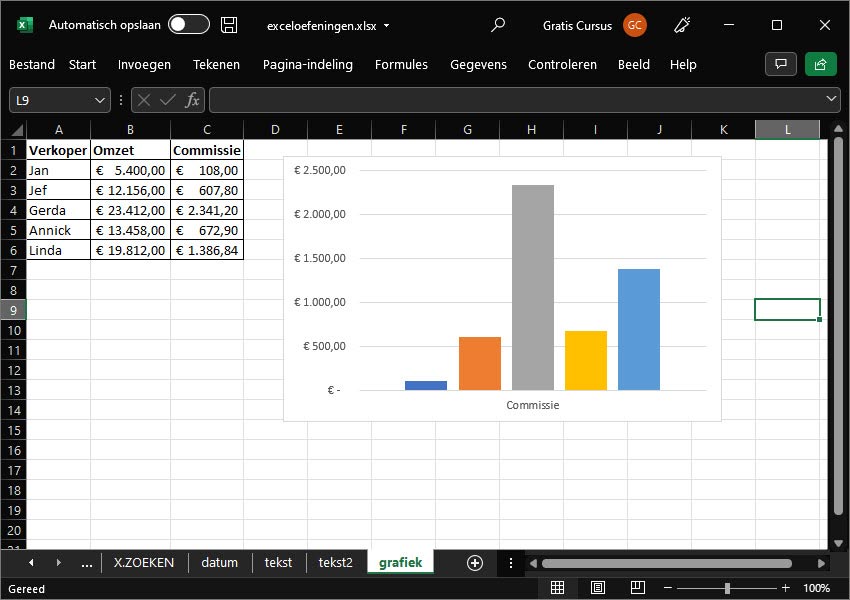The width and height of the screenshot is (850, 600).
Task: Confirm entry with the checkmark formula bar icon
Action: pos(168,100)
